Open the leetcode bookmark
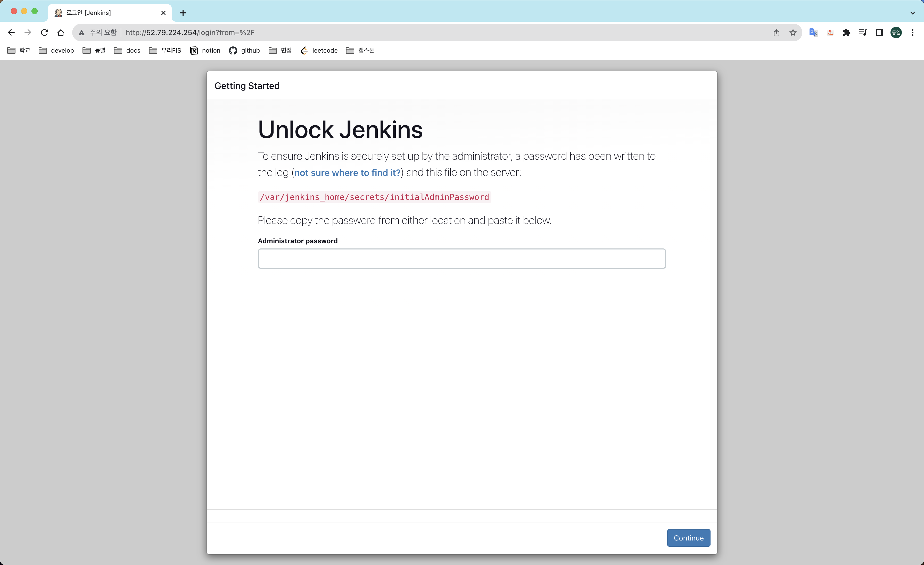Viewport: 924px width, 565px height. click(319, 50)
